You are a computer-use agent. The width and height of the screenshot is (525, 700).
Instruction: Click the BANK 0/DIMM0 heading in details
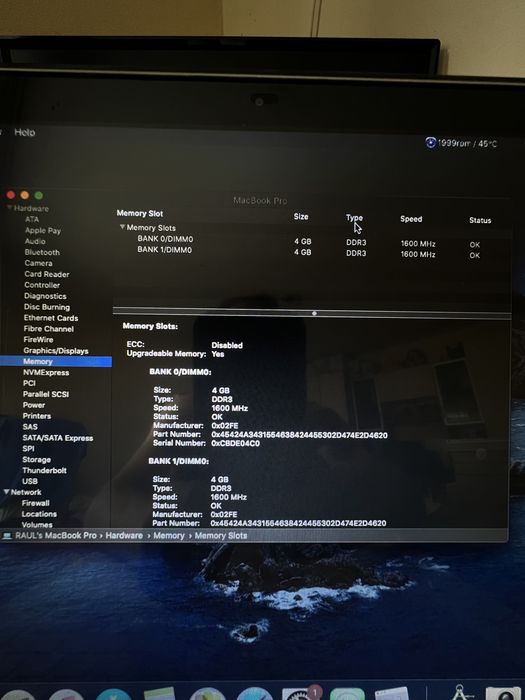[x=180, y=372]
